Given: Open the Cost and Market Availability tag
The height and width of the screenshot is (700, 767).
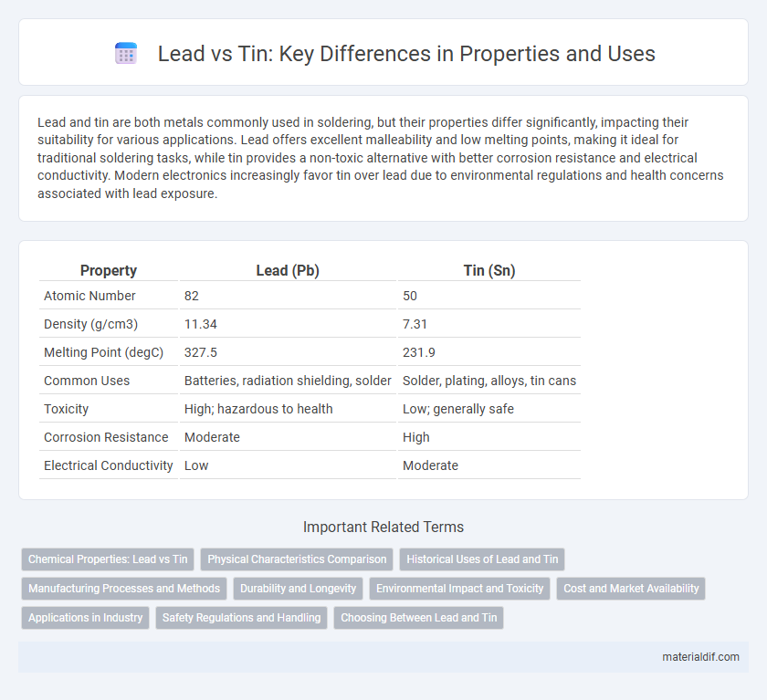Looking at the screenshot, I should [x=631, y=589].
